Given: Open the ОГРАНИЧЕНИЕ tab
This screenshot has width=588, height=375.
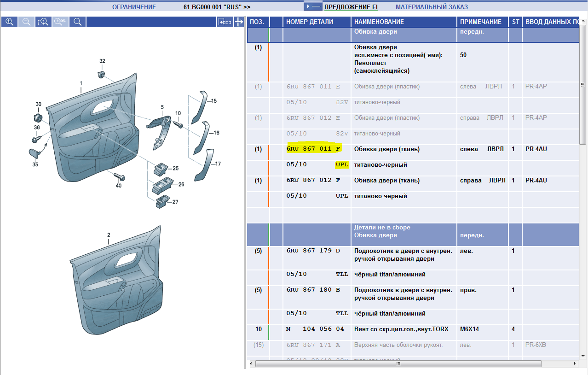Looking at the screenshot, I should click(x=134, y=7).
